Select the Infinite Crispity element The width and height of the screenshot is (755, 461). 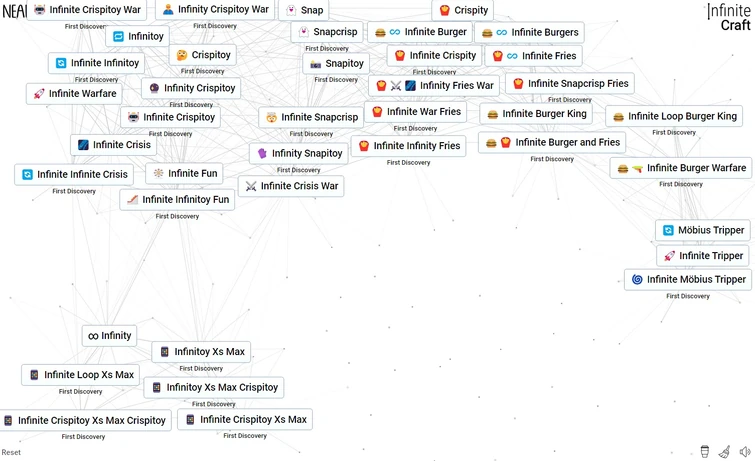(434, 55)
